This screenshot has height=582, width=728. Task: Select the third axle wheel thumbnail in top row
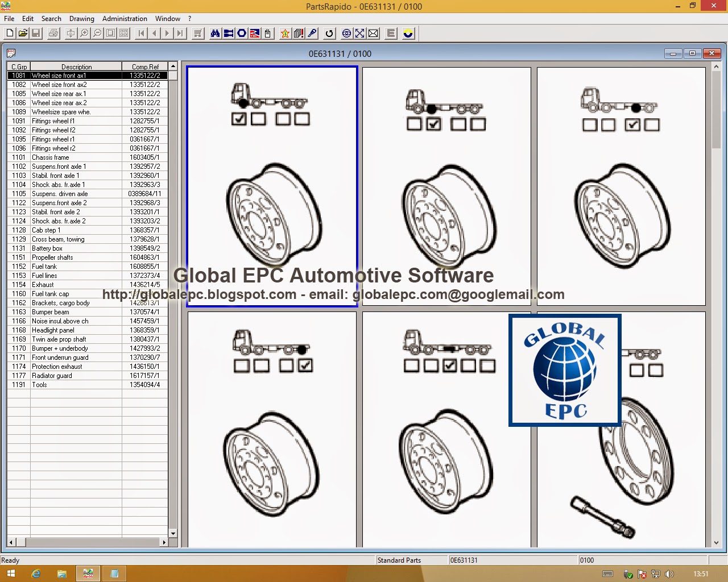(x=621, y=186)
